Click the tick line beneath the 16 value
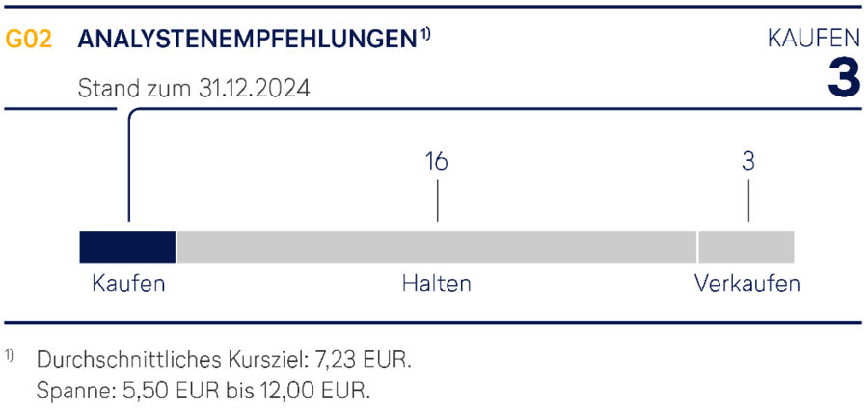Image resolution: width=868 pixels, height=410 pixels. (x=437, y=202)
